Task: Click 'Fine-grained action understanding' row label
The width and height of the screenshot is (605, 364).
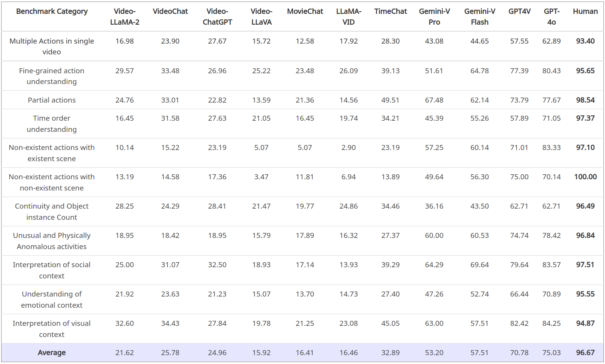Action: [52, 76]
